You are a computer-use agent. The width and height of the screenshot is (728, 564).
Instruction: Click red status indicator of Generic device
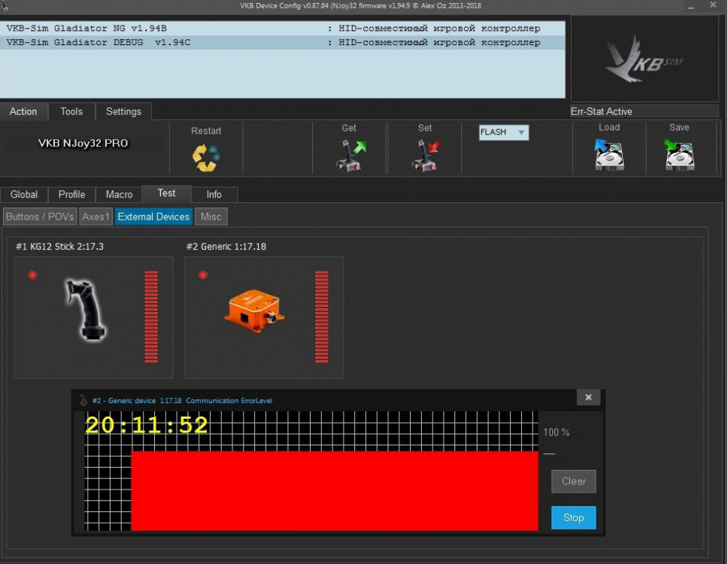(x=202, y=275)
